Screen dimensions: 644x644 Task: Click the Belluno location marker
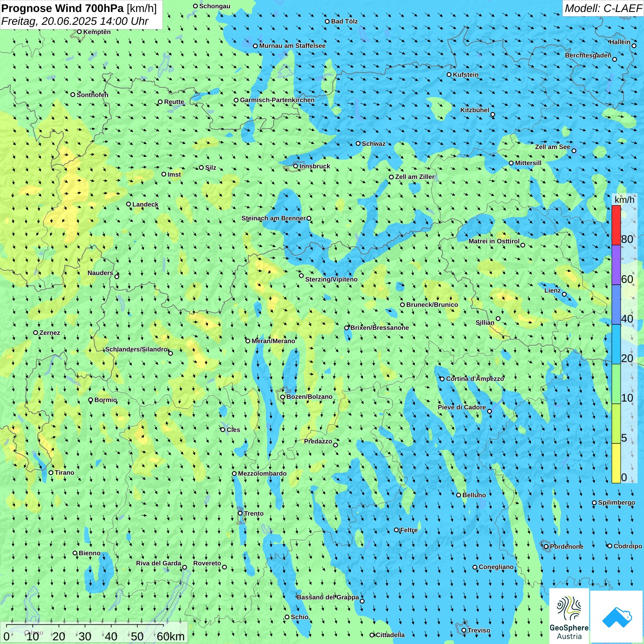pos(459,495)
